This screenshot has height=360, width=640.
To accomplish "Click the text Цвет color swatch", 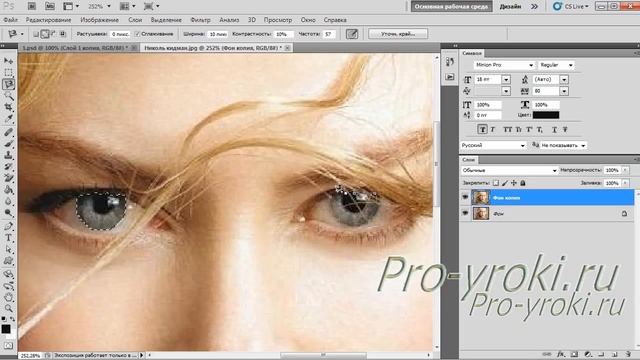I will pyautogui.click(x=546, y=115).
